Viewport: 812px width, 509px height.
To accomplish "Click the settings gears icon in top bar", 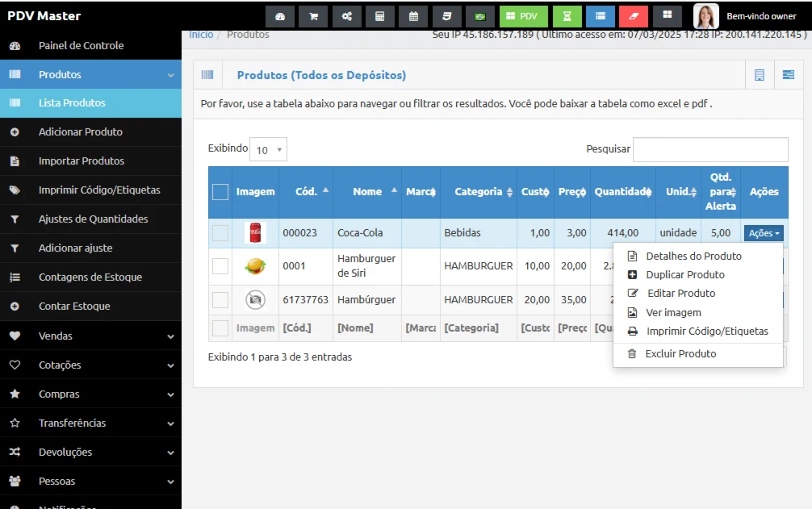I will (x=346, y=16).
